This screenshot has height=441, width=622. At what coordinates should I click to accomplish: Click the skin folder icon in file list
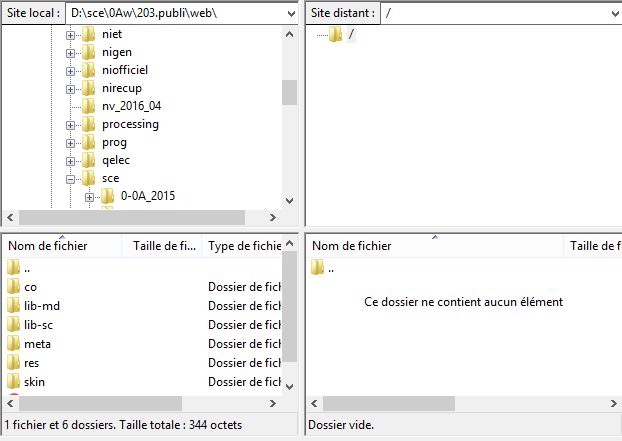[13, 382]
